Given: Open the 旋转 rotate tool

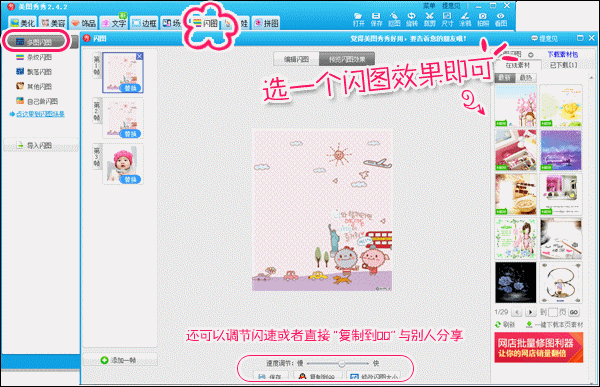Looking at the screenshot, I should pos(412,19).
